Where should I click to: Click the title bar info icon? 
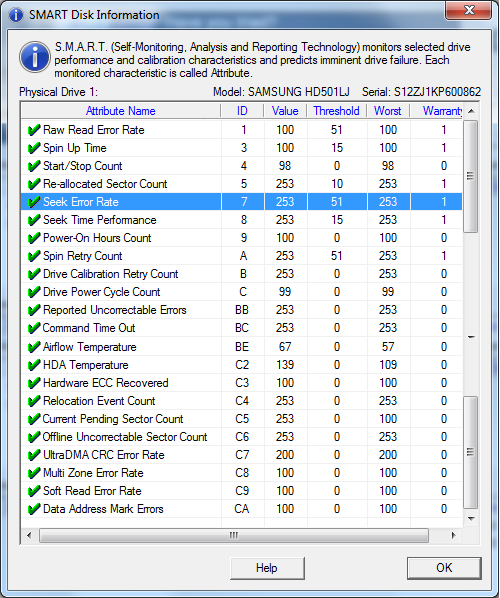(16, 15)
